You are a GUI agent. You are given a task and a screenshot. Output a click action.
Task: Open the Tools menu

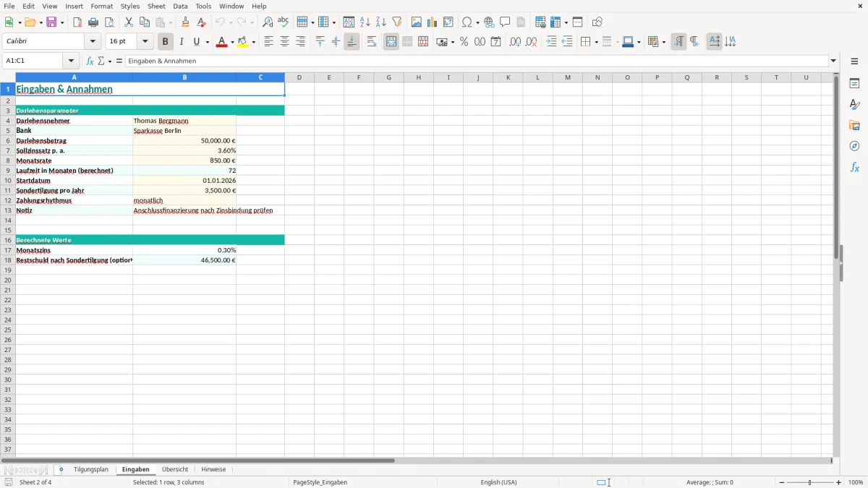(203, 6)
